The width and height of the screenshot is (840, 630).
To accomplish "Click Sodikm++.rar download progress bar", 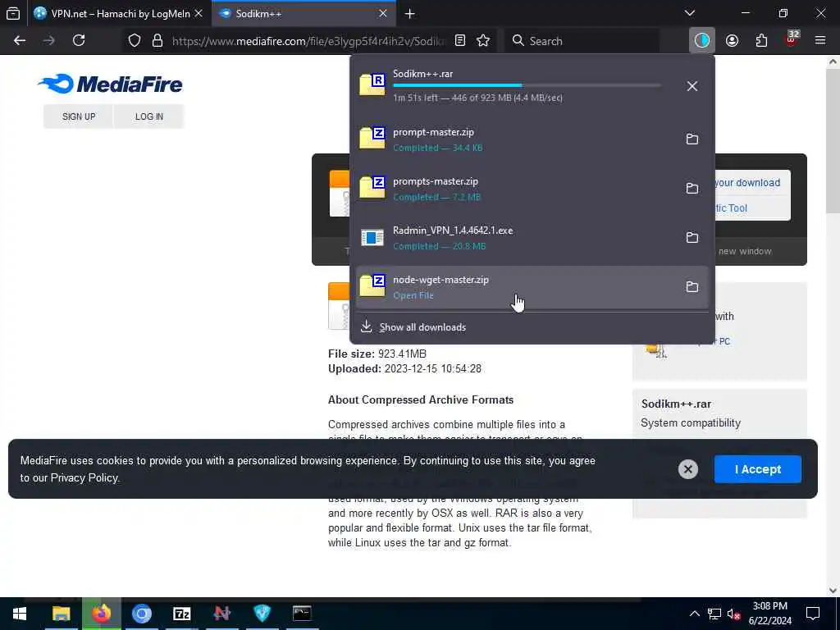I will click(527, 85).
